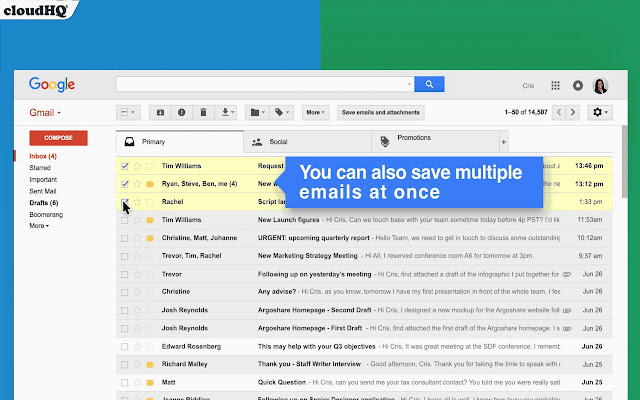Add a new inbox tab plus
The image size is (640, 400).
[503, 142]
